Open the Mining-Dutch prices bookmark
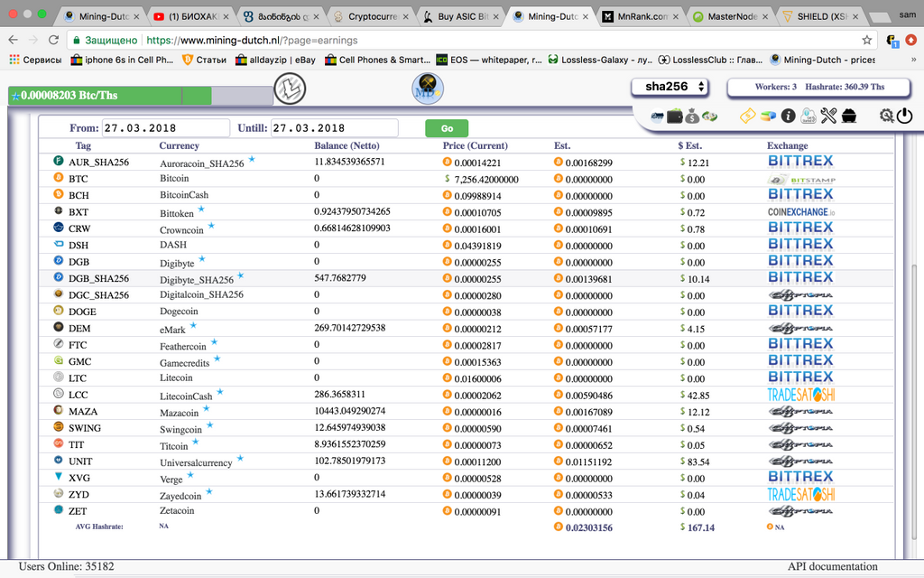The image size is (924, 578). point(822,60)
